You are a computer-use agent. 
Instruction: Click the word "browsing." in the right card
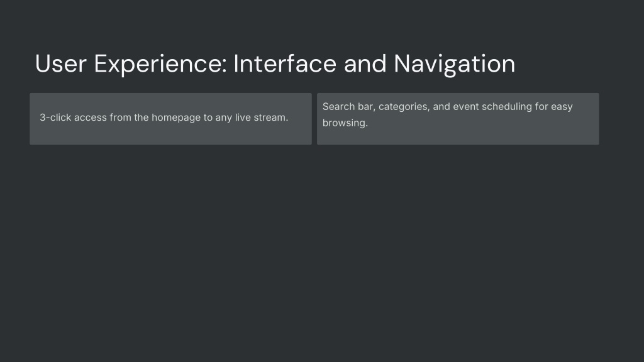coord(345,123)
